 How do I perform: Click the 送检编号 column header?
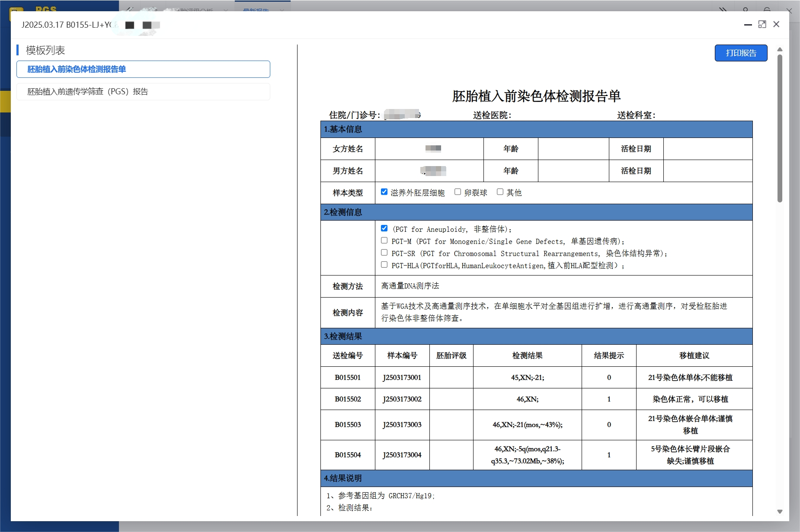(348, 356)
